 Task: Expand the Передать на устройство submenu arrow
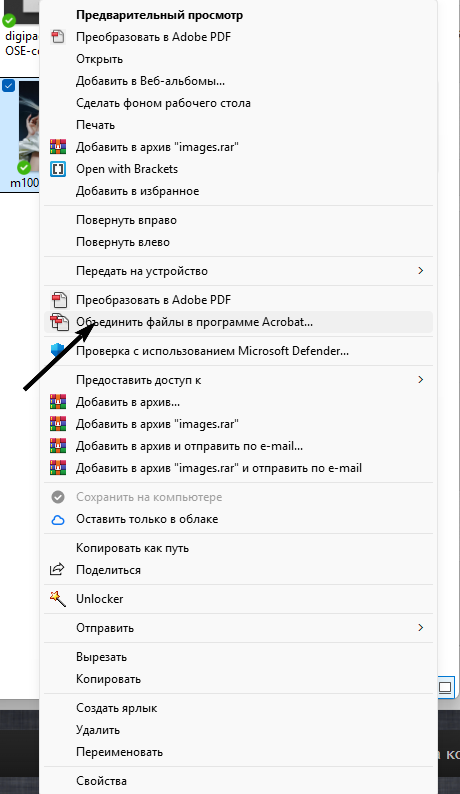tap(420, 271)
